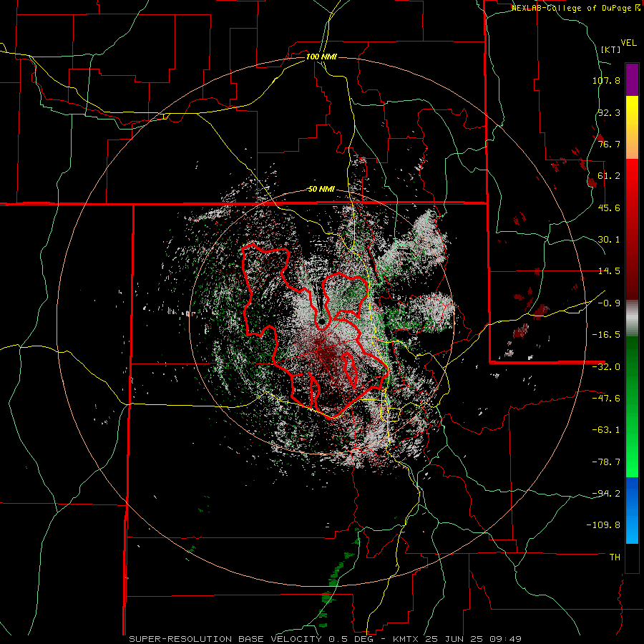Select the -16.5 legend value
644x644 pixels.
point(606,335)
